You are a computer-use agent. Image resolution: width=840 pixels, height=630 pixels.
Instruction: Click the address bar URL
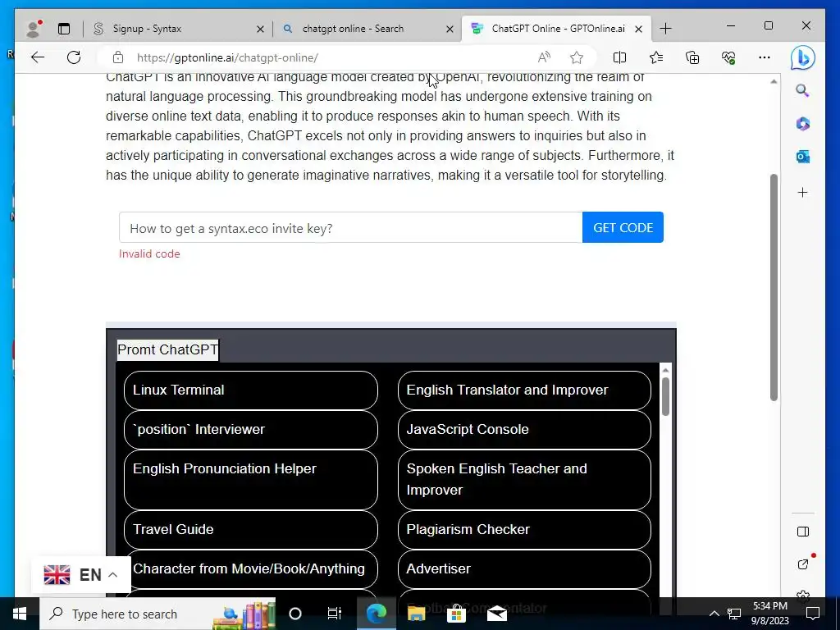(x=227, y=57)
